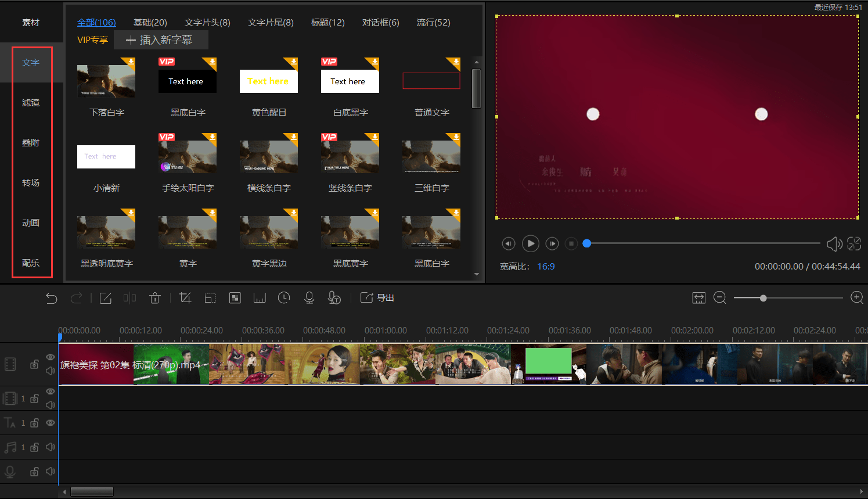
Task: Open the 叠附 overlays tab
Action: [x=31, y=142]
